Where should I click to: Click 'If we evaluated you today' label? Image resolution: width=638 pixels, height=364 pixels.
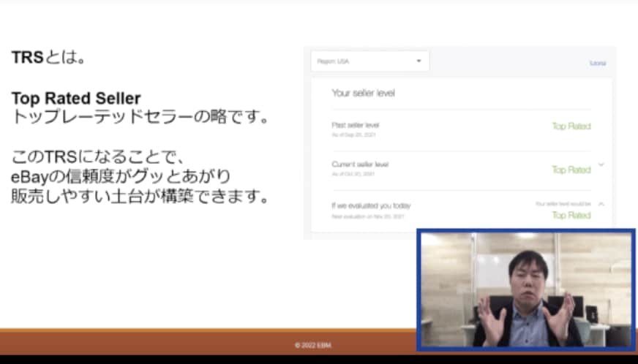click(371, 205)
